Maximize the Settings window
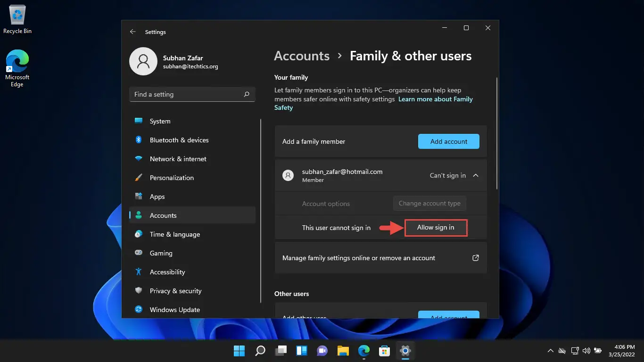 coord(466,28)
